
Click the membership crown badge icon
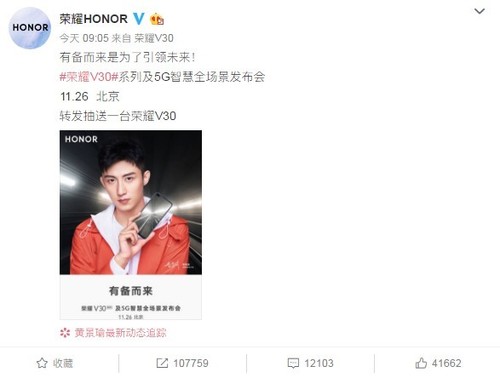pos(157,19)
